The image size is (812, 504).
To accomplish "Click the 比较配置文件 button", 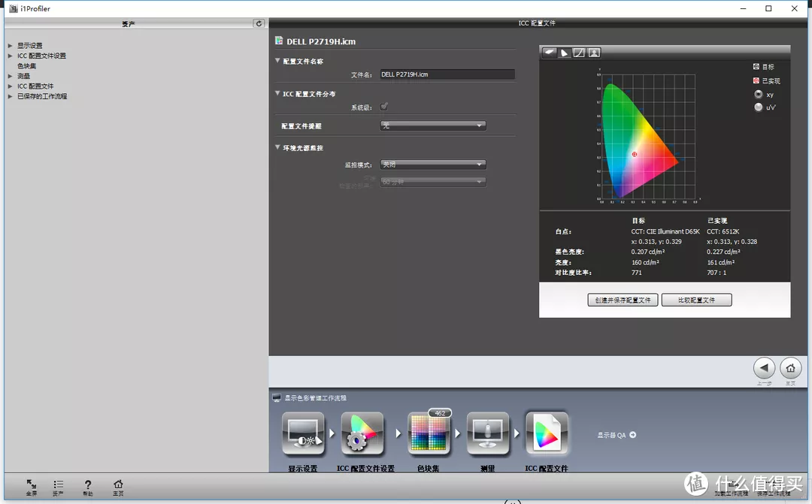I will 696,300.
